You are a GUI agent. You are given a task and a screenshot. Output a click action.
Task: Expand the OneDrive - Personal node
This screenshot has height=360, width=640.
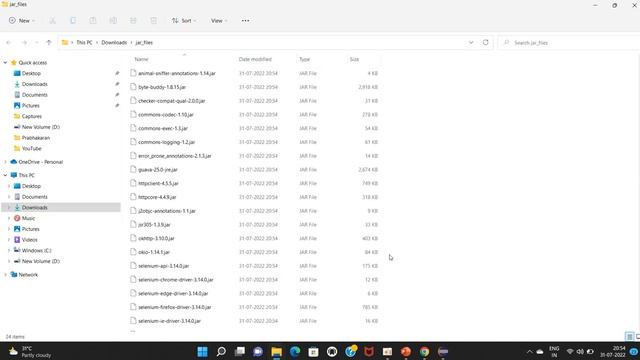pos(5,162)
